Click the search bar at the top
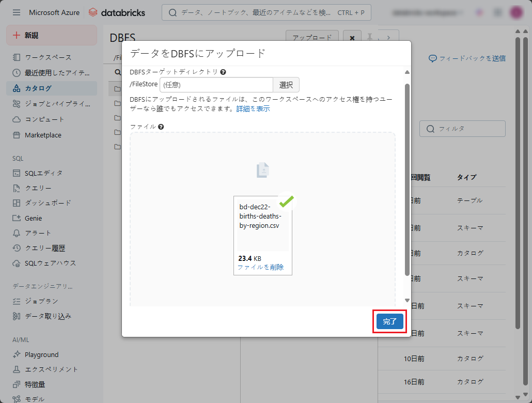This screenshot has height=403, width=532. point(266,12)
